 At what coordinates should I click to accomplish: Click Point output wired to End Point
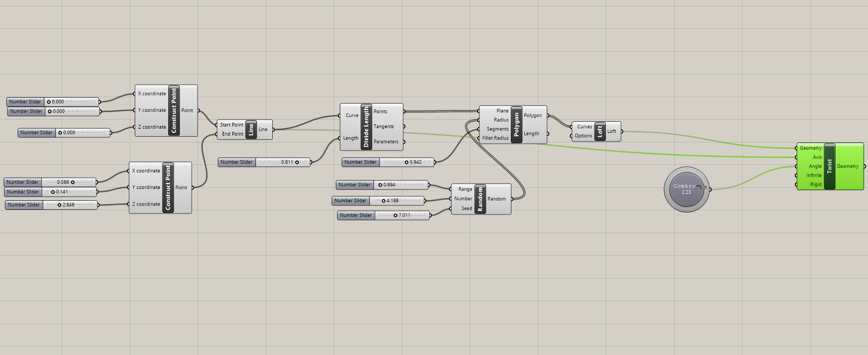tap(181, 188)
